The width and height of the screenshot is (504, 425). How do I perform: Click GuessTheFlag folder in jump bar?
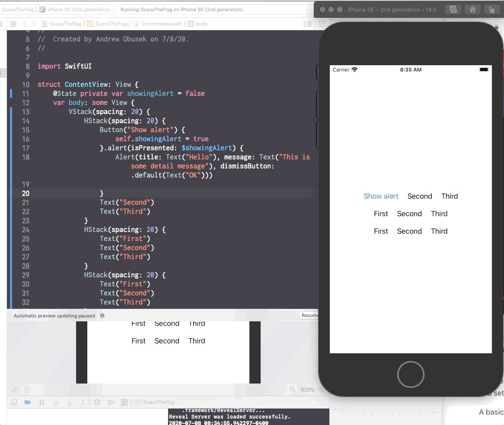tap(107, 24)
